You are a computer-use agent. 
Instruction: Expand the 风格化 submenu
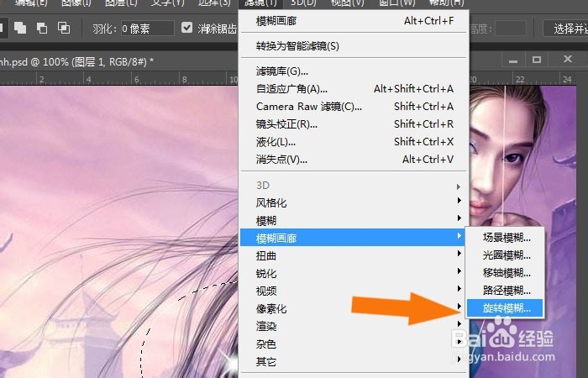click(x=354, y=203)
